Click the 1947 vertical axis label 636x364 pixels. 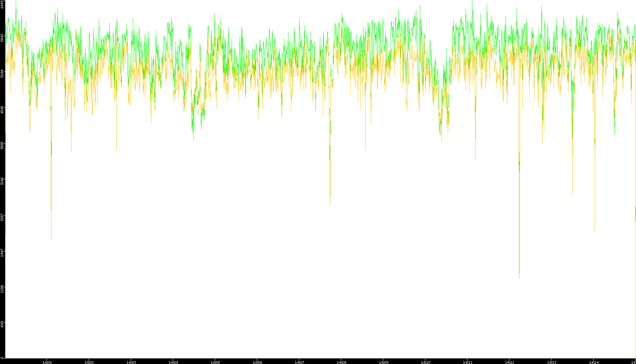point(2,253)
